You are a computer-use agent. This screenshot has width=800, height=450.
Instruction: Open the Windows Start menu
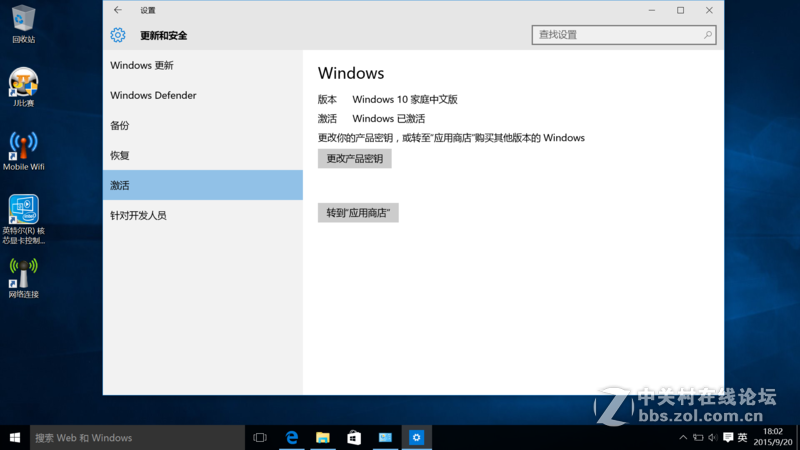15,438
